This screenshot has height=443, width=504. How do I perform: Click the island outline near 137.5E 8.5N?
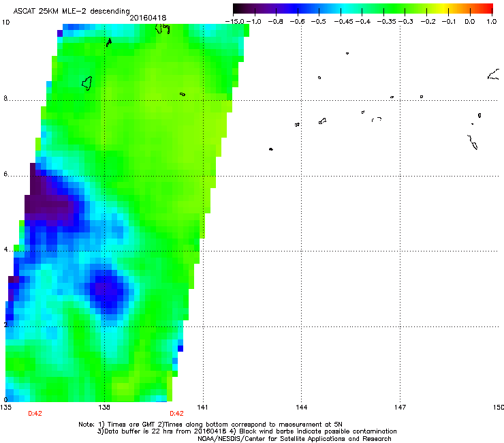(x=87, y=83)
